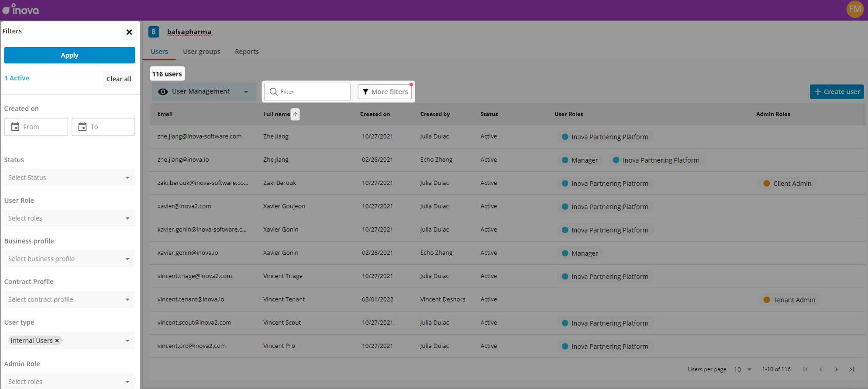Image resolution: width=868 pixels, height=389 pixels.
Task: Select the Zaki Berouk name cell
Action: coord(279,183)
